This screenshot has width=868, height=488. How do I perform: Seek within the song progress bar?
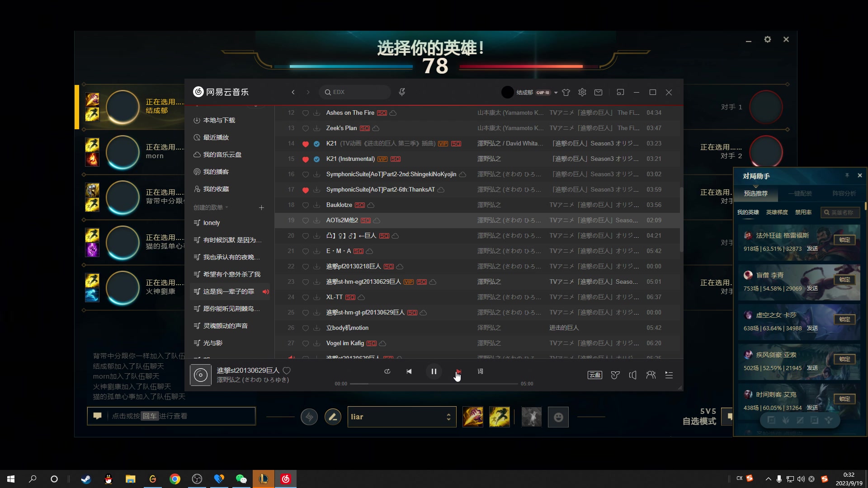(434, 384)
